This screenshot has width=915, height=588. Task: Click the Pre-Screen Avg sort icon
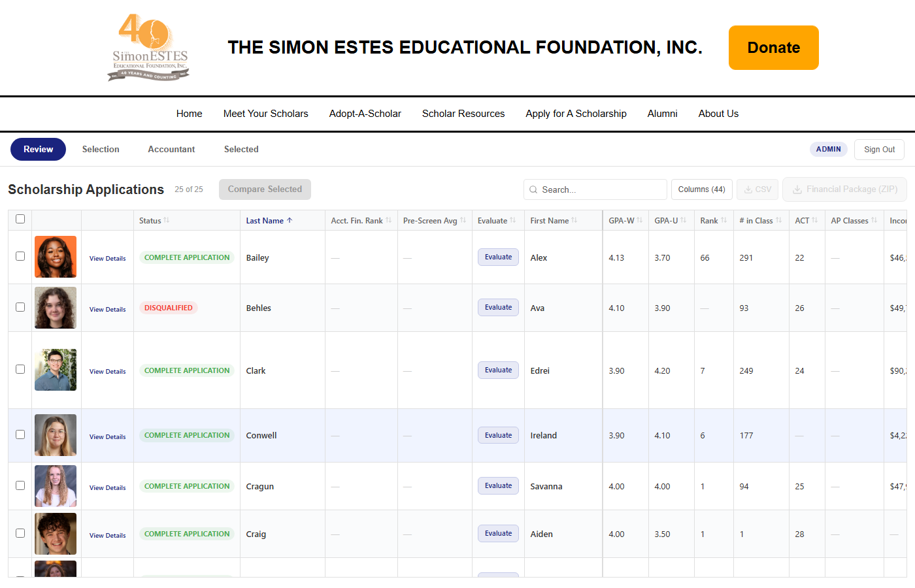463,220
